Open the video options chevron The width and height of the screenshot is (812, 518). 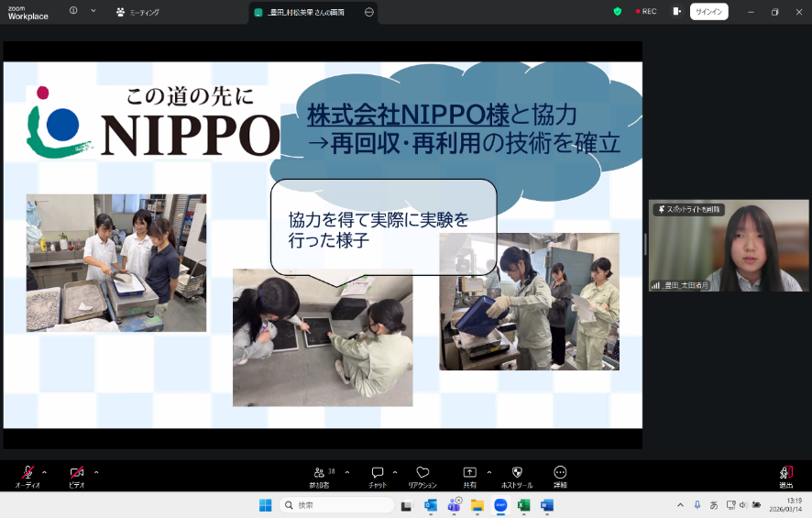click(96, 472)
